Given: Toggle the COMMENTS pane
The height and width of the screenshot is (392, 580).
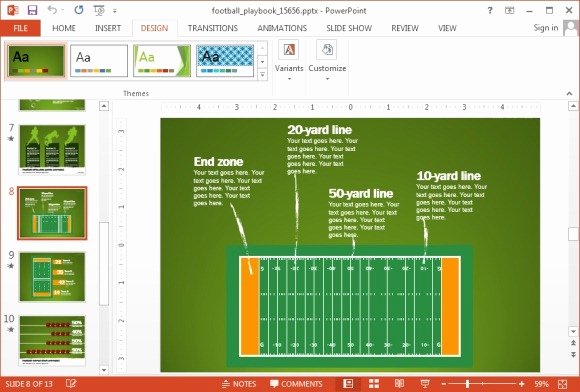Looking at the screenshot, I should [x=296, y=384].
